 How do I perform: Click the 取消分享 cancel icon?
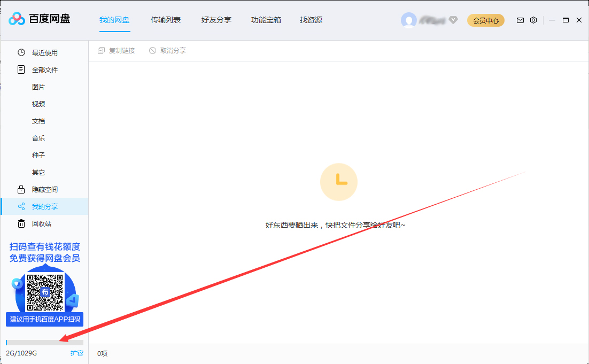[152, 50]
